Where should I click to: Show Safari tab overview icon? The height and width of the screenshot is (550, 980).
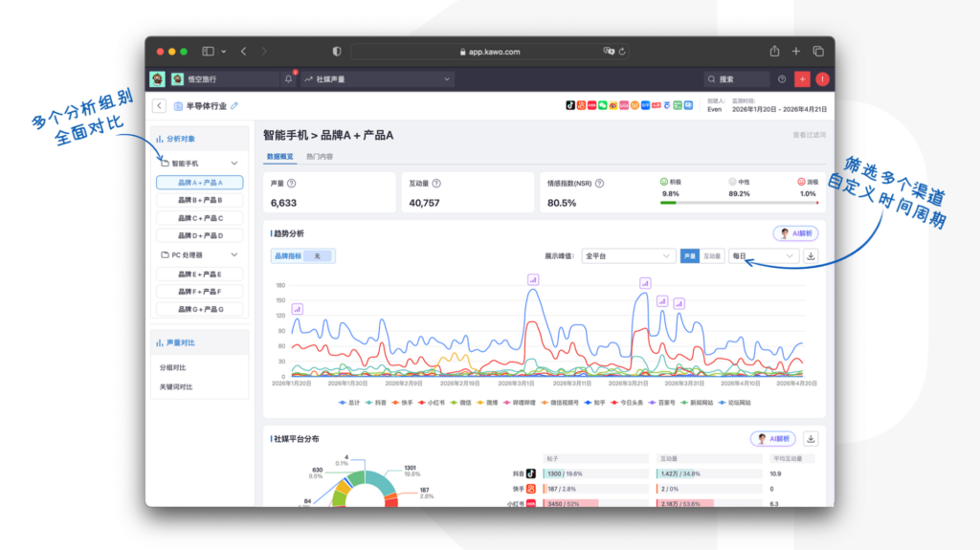click(818, 52)
